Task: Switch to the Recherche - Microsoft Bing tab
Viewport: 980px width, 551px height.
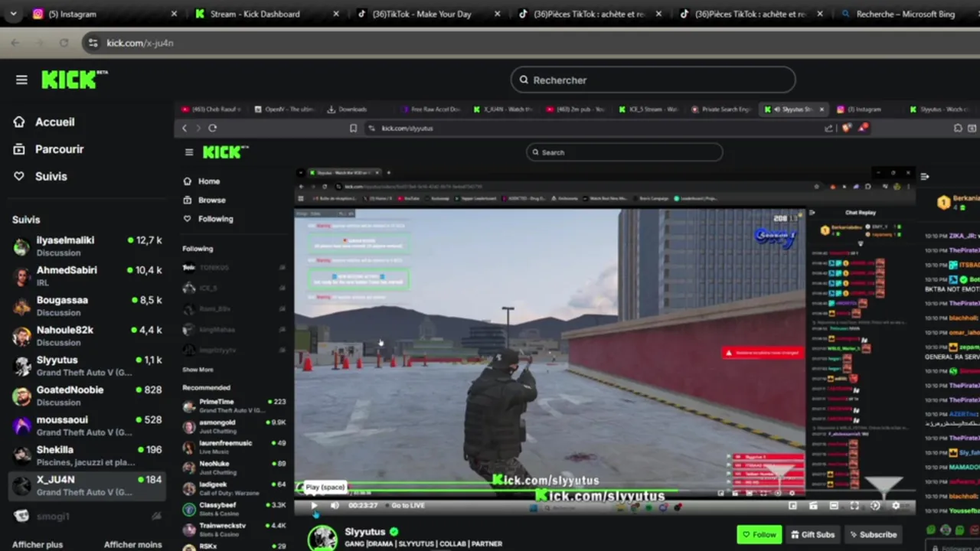Action: point(905,14)
